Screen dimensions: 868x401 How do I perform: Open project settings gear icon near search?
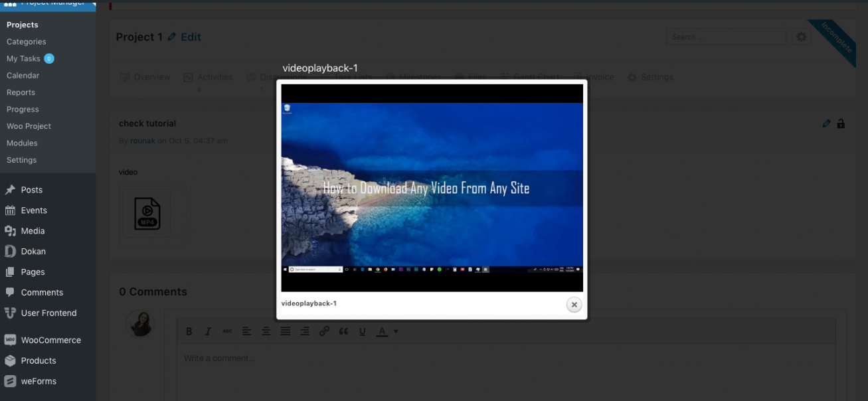pos(802,37)
